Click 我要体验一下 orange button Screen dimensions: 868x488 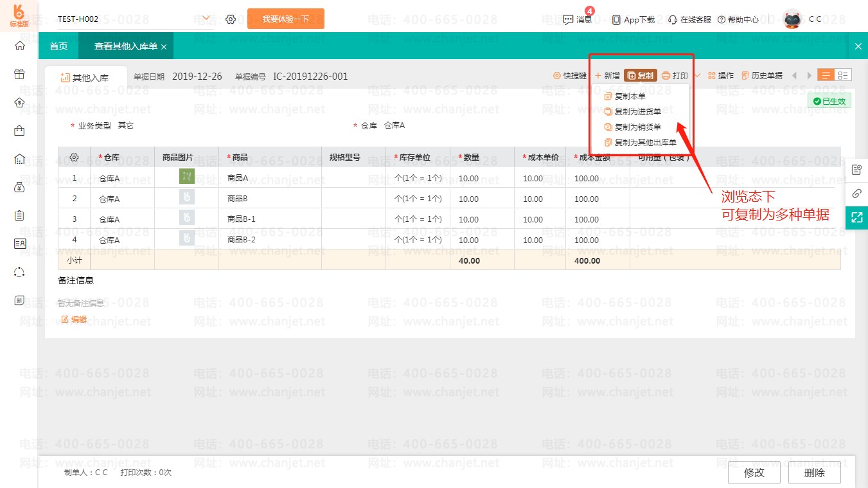point(286,19)
